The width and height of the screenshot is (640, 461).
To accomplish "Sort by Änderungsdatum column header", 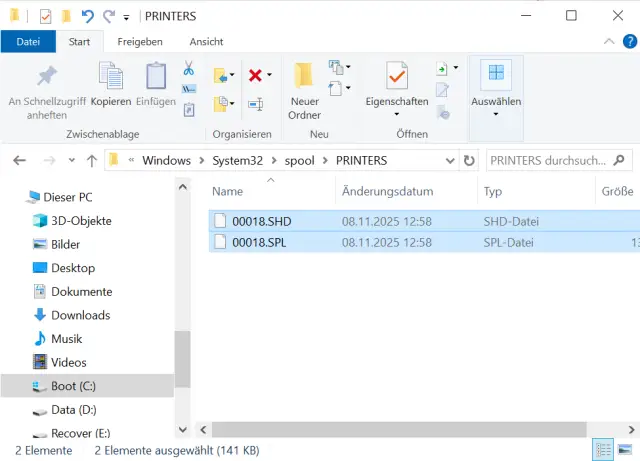I will point(387,191).
